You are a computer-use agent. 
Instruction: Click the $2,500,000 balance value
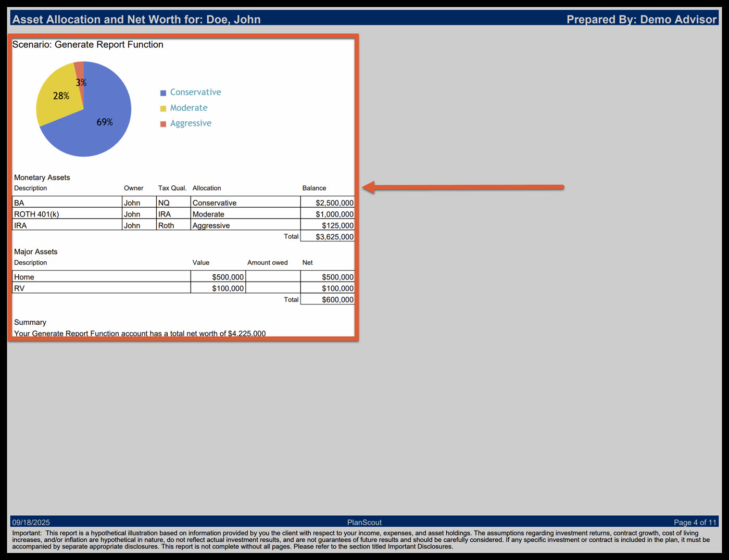coord(334,203)
